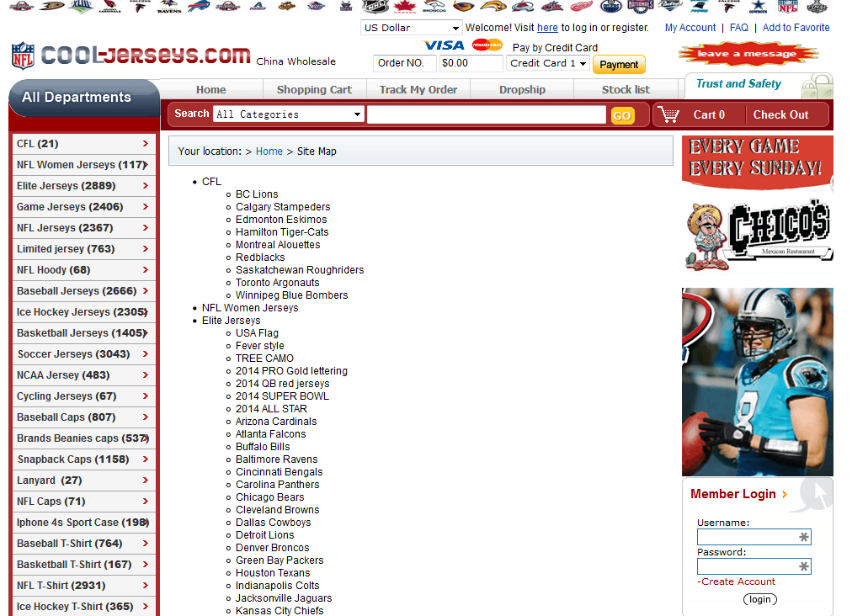
Task: Click the leave a message banner
Action: pyautogui.click(x=748, y=54)
